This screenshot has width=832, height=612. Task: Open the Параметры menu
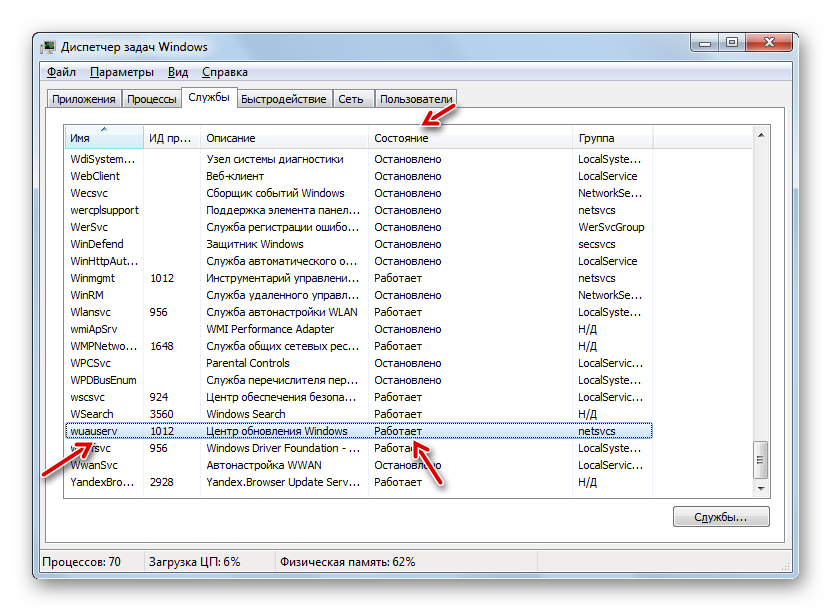[121, 72]
